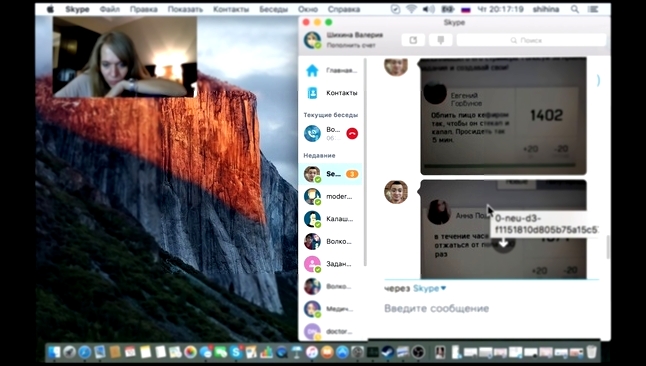Open the Контакты contacts list
Image resolution: width=646 pixels, height=366 pixels.
tap(331, 93)
